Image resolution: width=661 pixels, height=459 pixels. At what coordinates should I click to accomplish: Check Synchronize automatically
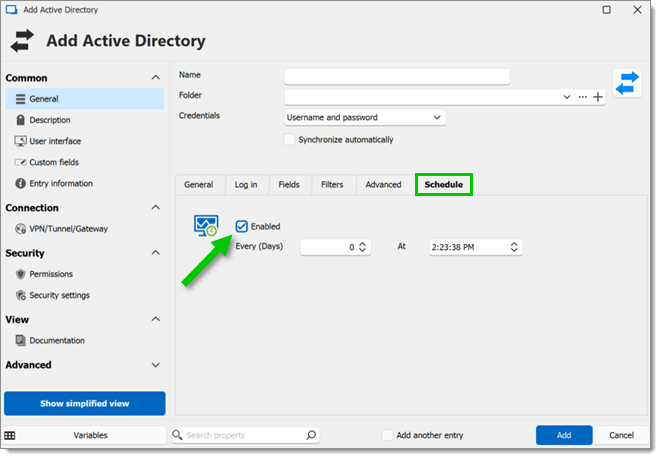pyautogui.click(x=289, y=140)
